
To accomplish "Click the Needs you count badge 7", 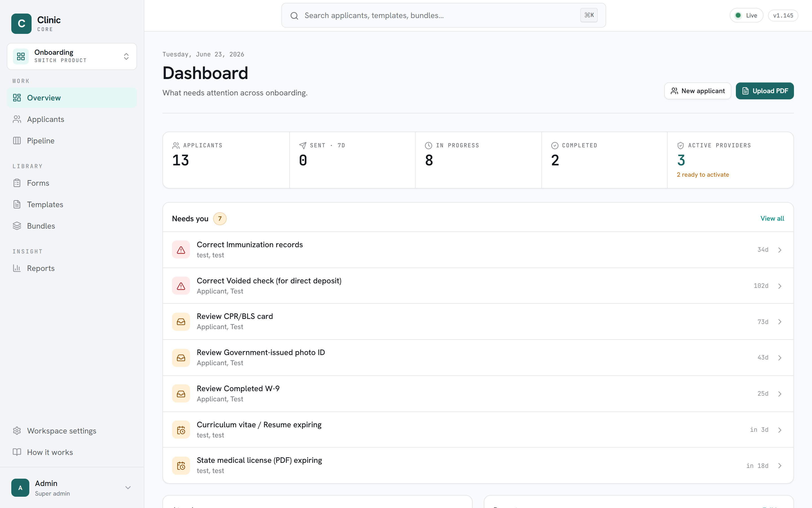I will point(220,219).
